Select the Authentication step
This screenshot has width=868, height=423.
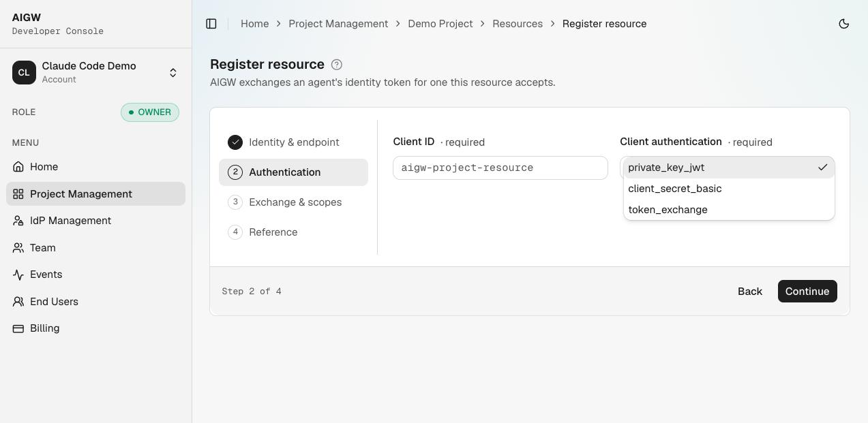[293, 172]
